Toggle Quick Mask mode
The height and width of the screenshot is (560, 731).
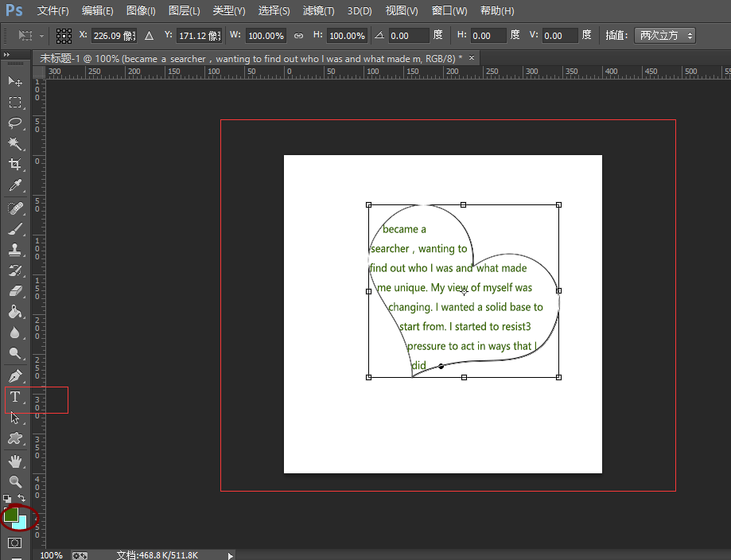[14, 542]
